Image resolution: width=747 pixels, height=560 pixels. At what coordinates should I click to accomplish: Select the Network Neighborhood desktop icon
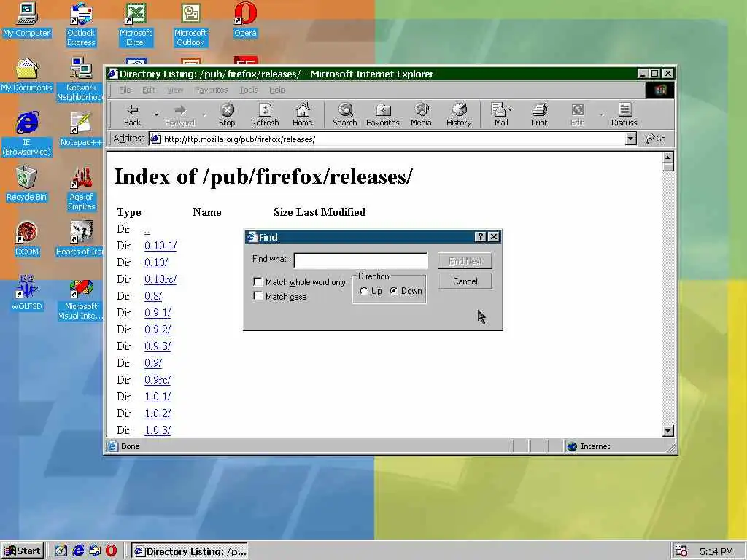[81, 79]
